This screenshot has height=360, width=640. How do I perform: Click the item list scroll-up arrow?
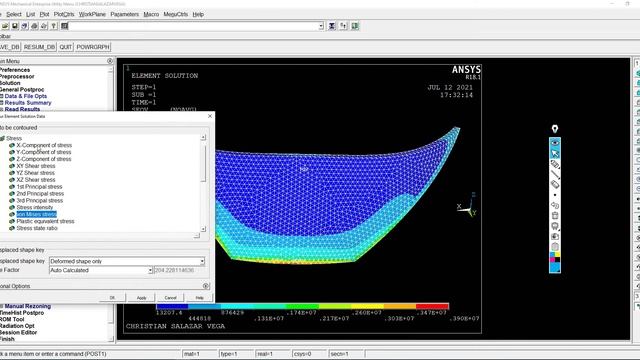click(203, 138)
